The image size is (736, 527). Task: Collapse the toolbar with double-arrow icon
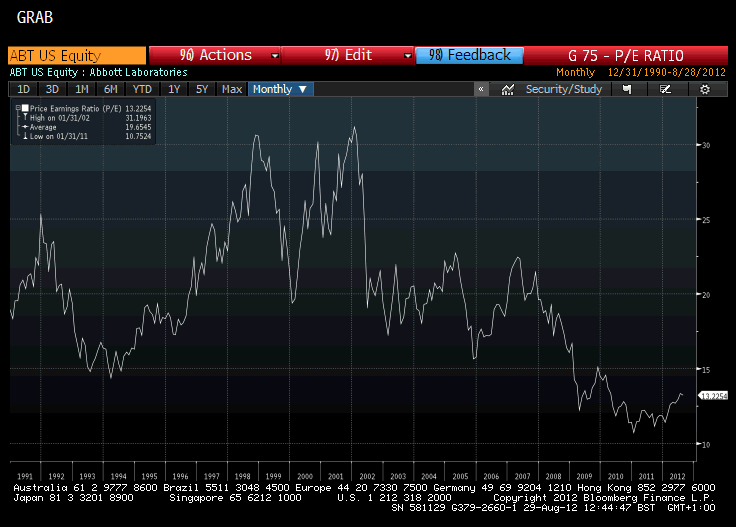[x=481, y=89]
